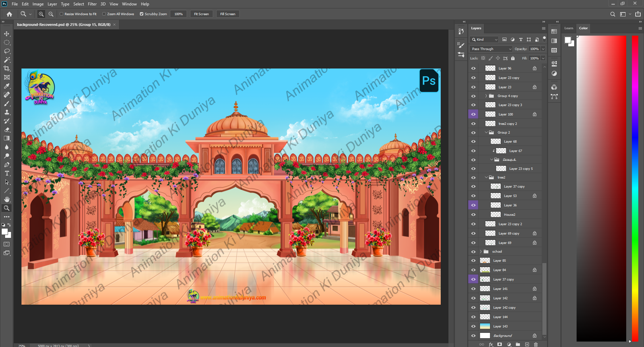Click the Fit Screen button
644x347 pixels.
pyautogui.click(x=201, y=14)
